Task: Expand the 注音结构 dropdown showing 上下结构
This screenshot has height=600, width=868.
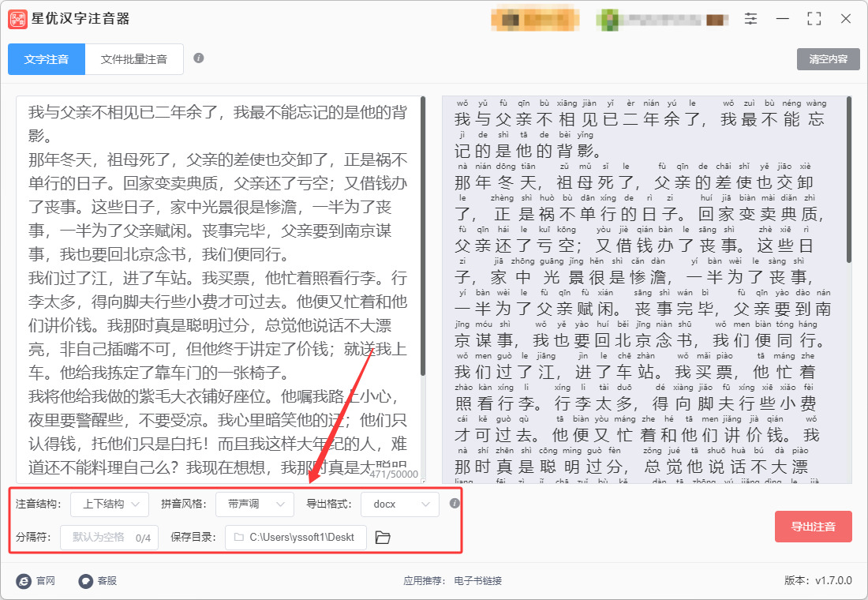Action: [110, 504]
